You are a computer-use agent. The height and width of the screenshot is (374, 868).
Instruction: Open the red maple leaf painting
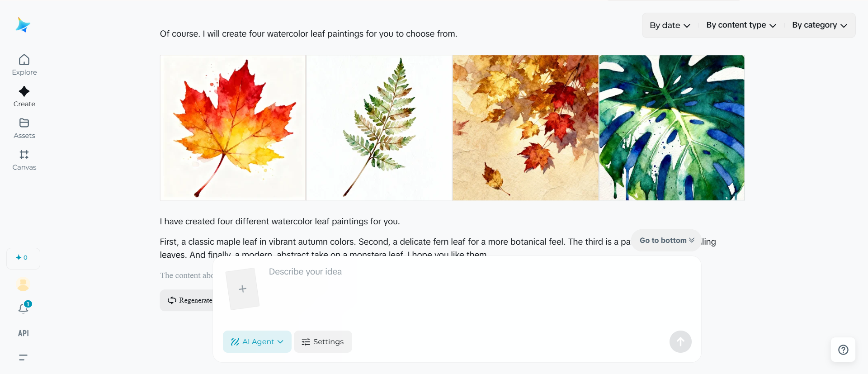(x=233, y=128)
